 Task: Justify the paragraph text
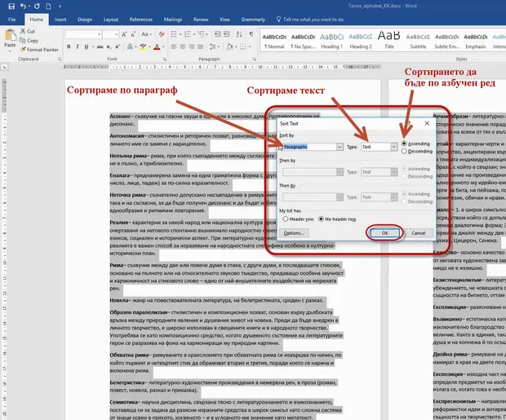coord(201,46)
